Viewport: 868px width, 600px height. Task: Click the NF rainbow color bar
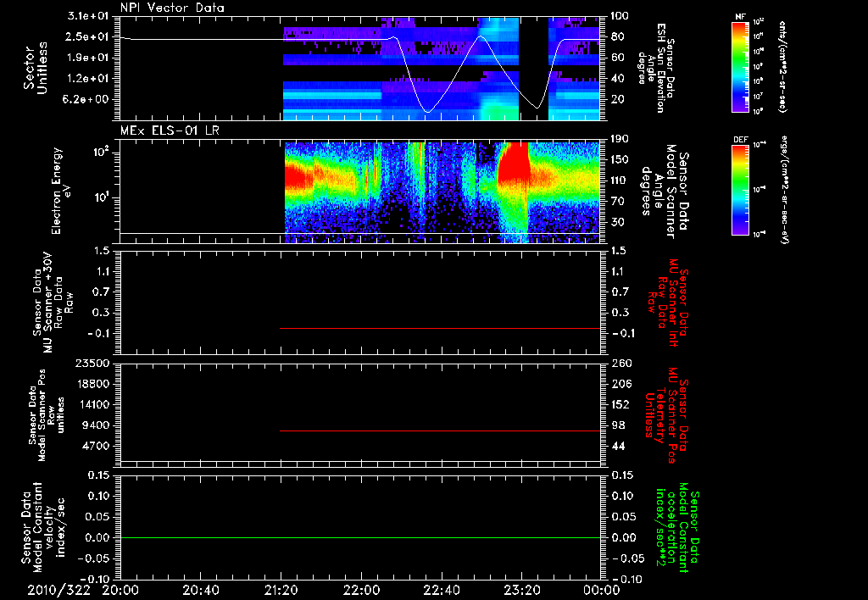pyautogui.click(x=740, y=66)
